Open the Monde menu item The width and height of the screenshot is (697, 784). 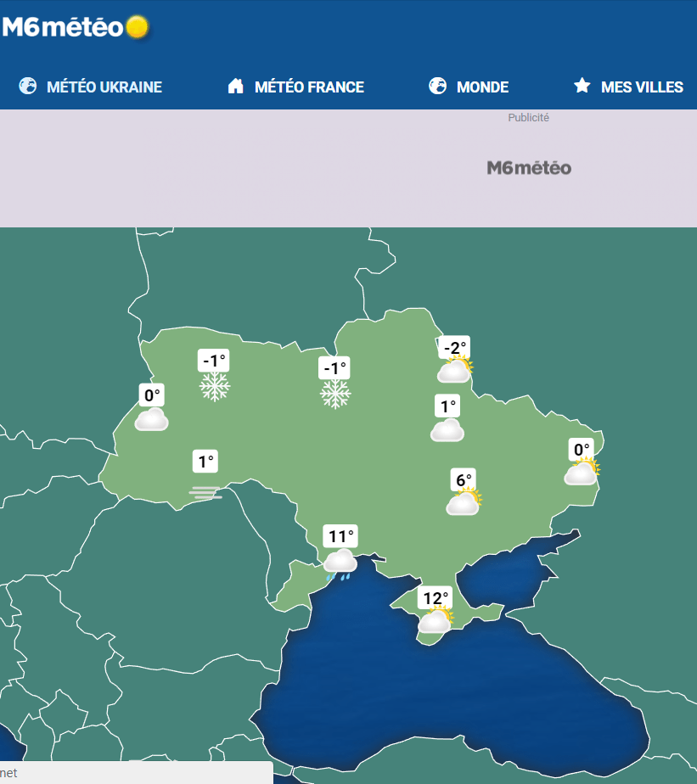482,87
